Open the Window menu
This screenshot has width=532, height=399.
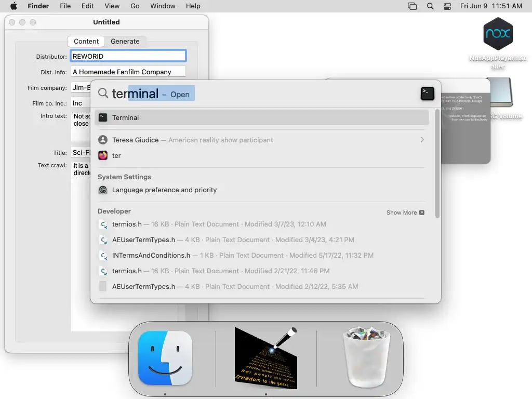point(163,6)
